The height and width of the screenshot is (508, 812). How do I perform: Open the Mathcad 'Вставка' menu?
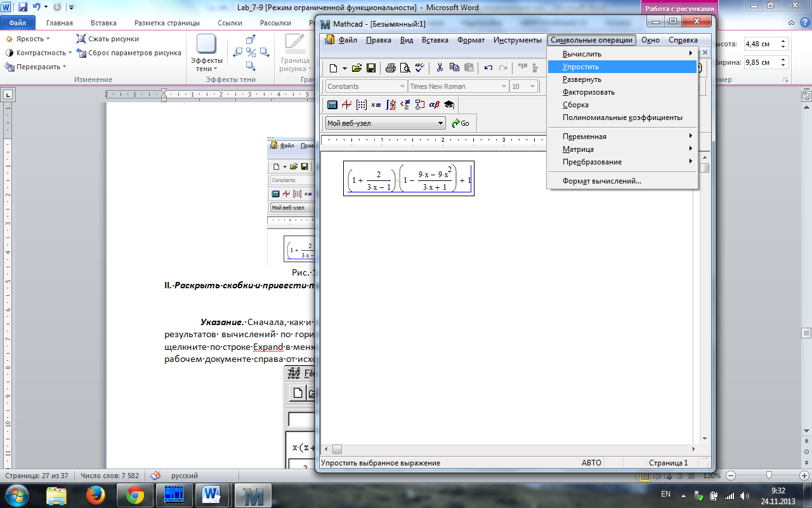coord(435,40)
